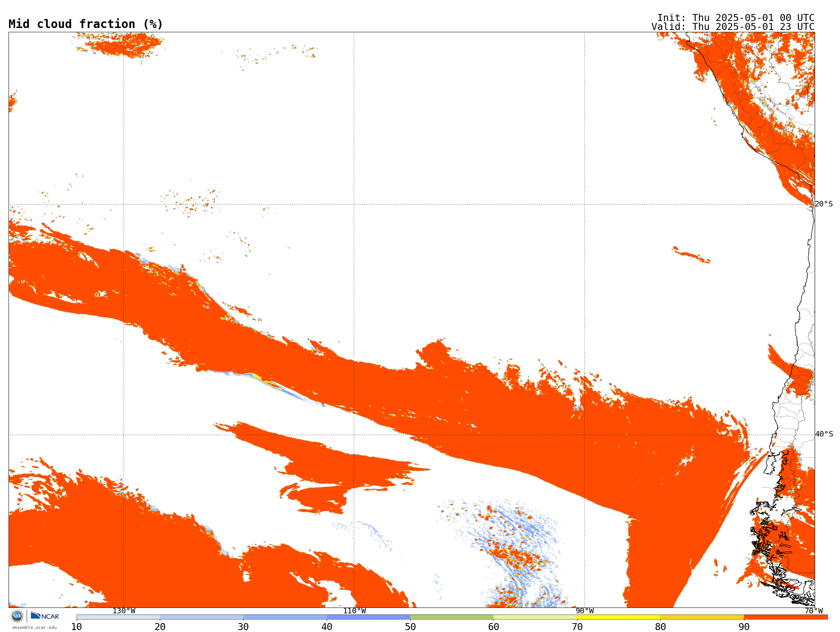
Task: Select the 80-90 gold colorbar segment
Action: 702,617
